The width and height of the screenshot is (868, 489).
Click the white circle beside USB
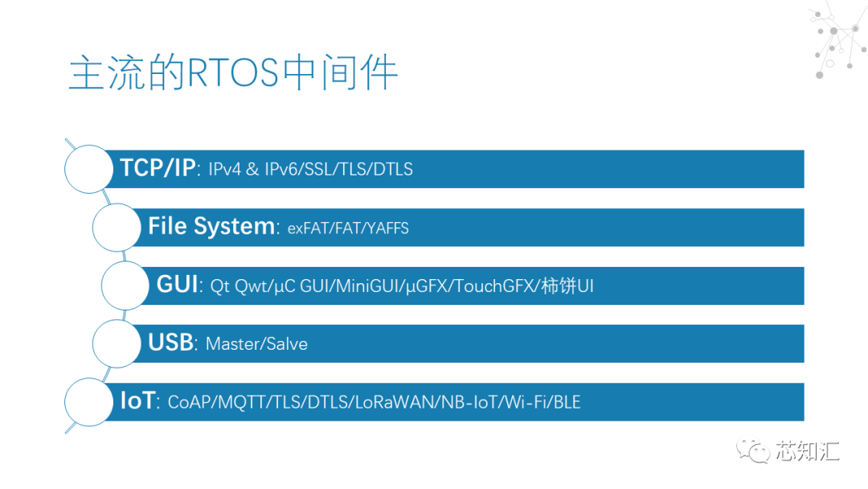click(x=117, y=343)
